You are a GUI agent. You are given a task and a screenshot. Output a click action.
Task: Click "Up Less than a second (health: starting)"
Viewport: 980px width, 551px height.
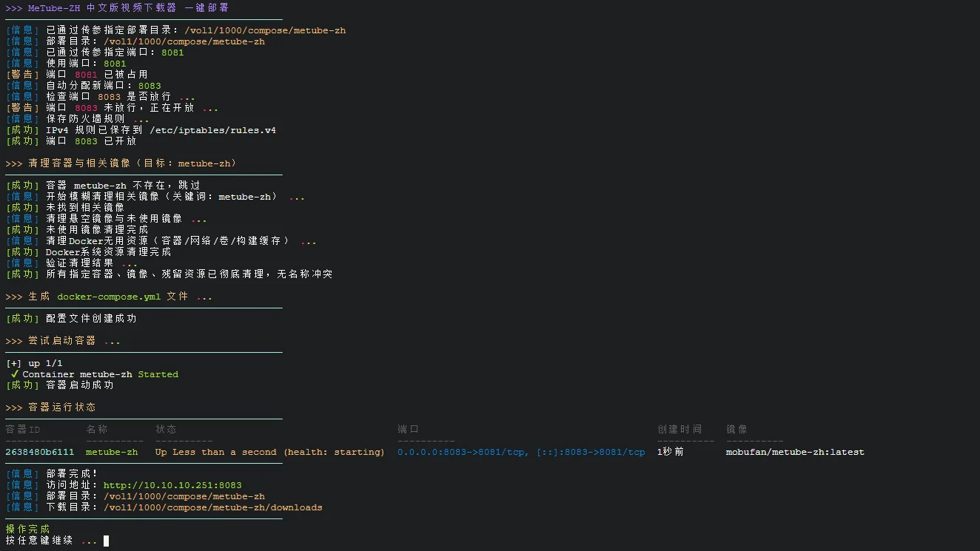(270, 452)
